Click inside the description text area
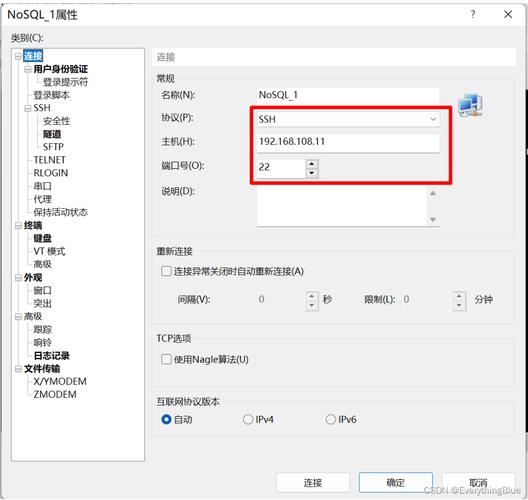 tap(343, 205)
